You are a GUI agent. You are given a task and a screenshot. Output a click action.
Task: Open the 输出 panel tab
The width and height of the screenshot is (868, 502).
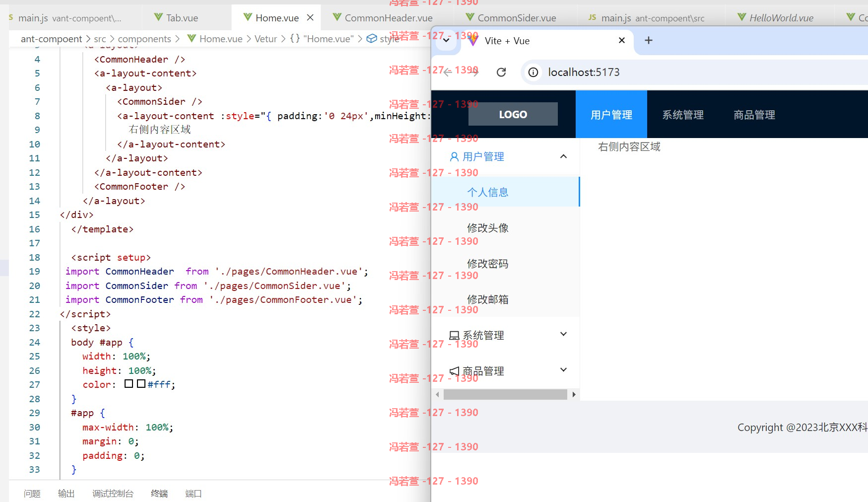tap(66, 494)
